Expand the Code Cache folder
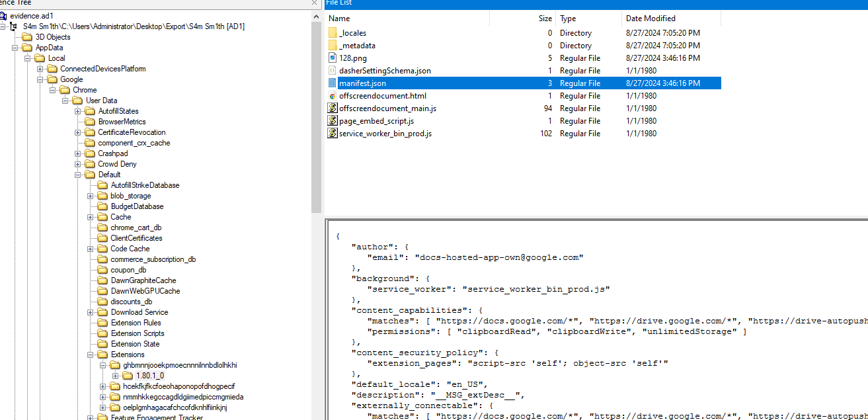The width and height of the screenshot is (868, 420). click(90, 249)
